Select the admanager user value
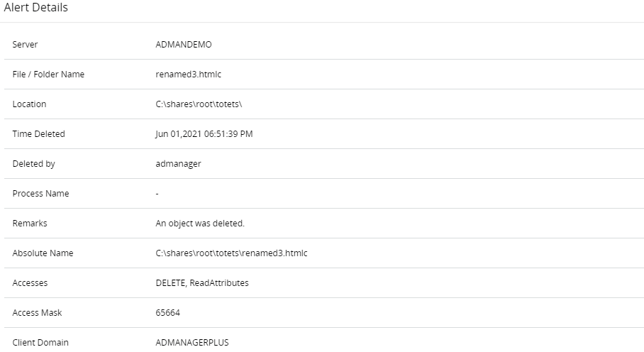 click(x=178, y=164)
